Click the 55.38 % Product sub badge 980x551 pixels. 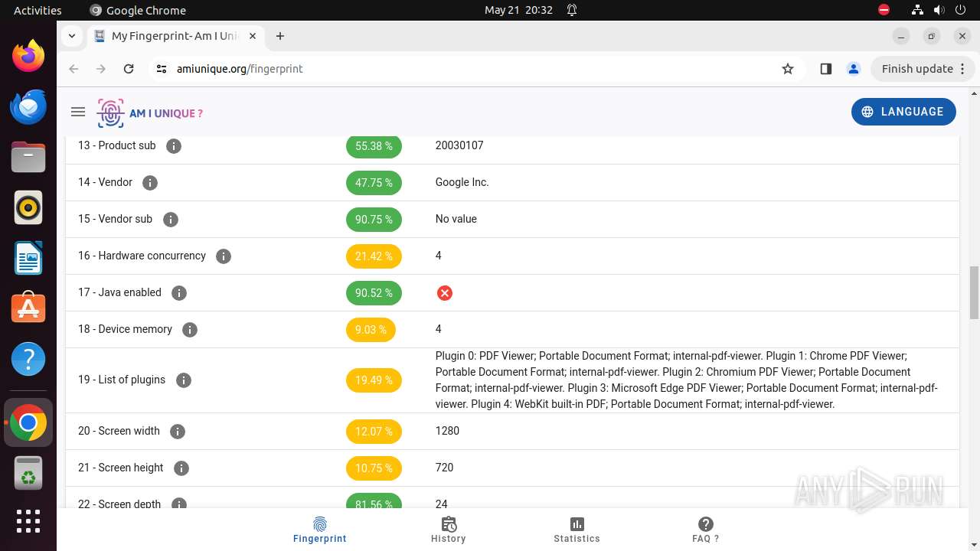tap(374, 146)
